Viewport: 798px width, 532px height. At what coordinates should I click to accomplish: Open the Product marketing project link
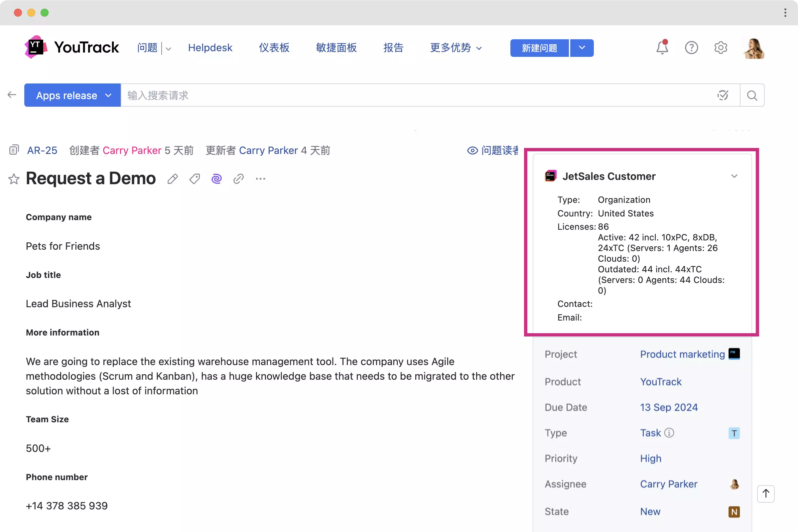coord(682,354)
